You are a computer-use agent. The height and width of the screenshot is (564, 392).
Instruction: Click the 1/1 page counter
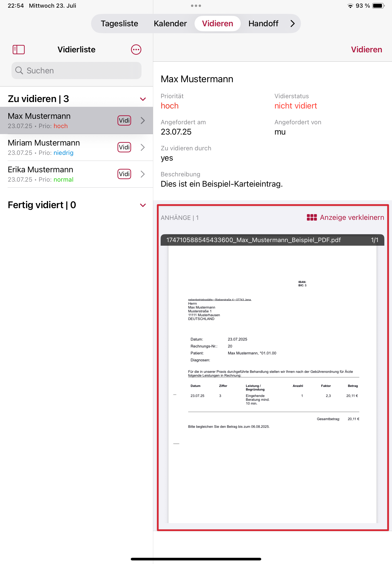coord(375,240)
